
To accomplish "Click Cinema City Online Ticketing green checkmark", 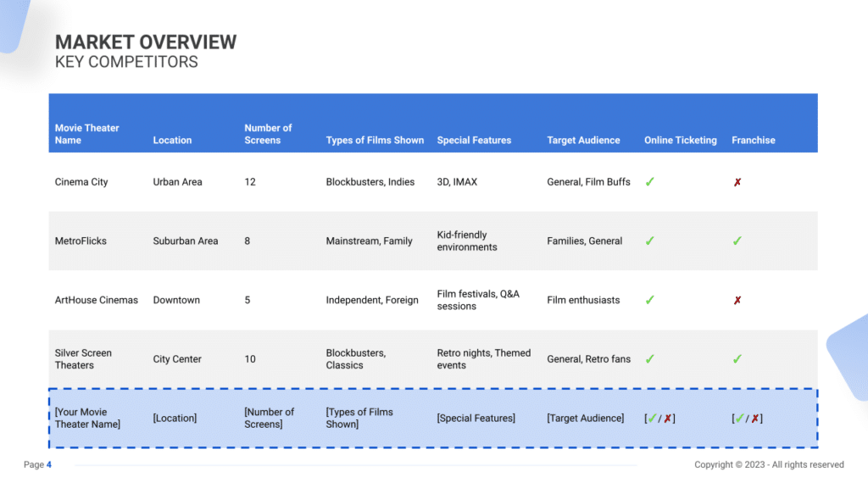I will click(650, 182).
